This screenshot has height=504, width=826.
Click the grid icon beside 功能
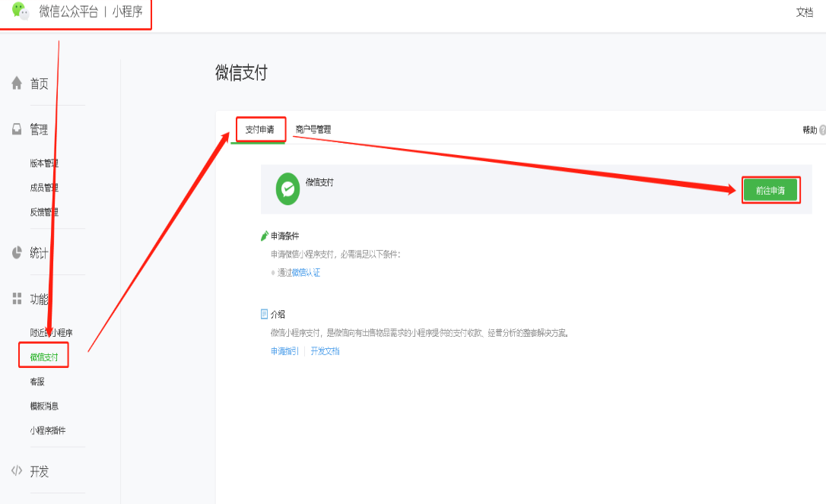[x=17, y=299]
